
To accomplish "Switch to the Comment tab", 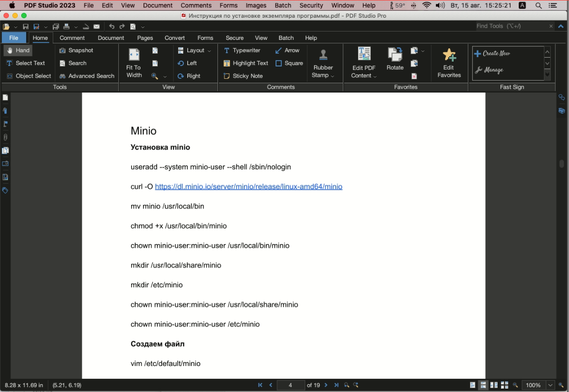I will point(72,38).
